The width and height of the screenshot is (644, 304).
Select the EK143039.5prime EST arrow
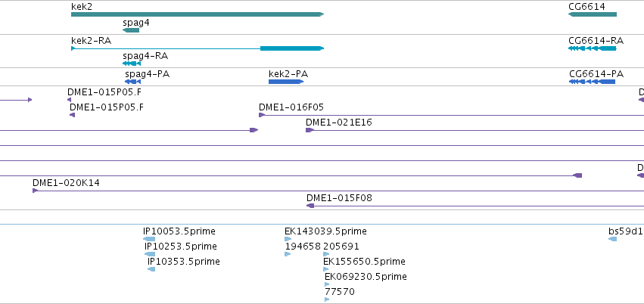click(x=288, y=239)
